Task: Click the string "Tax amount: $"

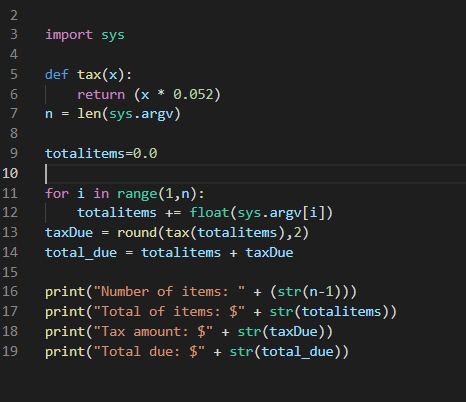Action: [x=153, y=332]
